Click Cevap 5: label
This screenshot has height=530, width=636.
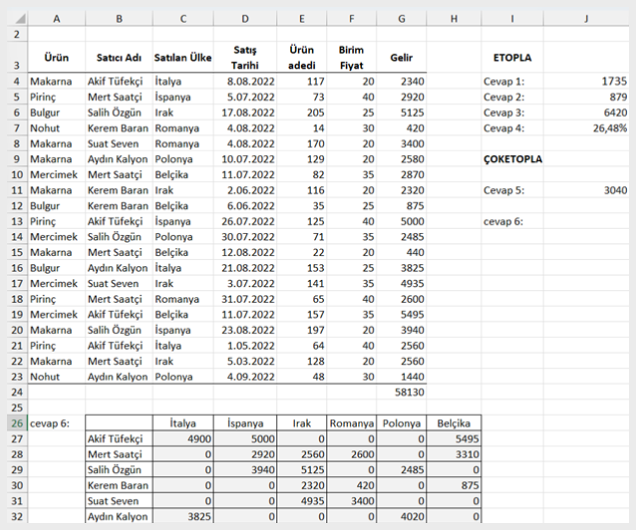(512, 190)
